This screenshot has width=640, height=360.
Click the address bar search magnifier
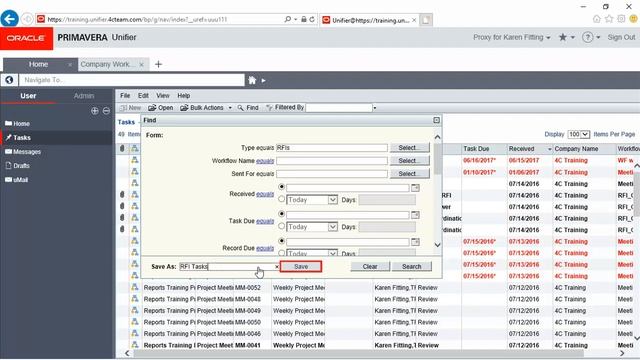click(288, 19)
